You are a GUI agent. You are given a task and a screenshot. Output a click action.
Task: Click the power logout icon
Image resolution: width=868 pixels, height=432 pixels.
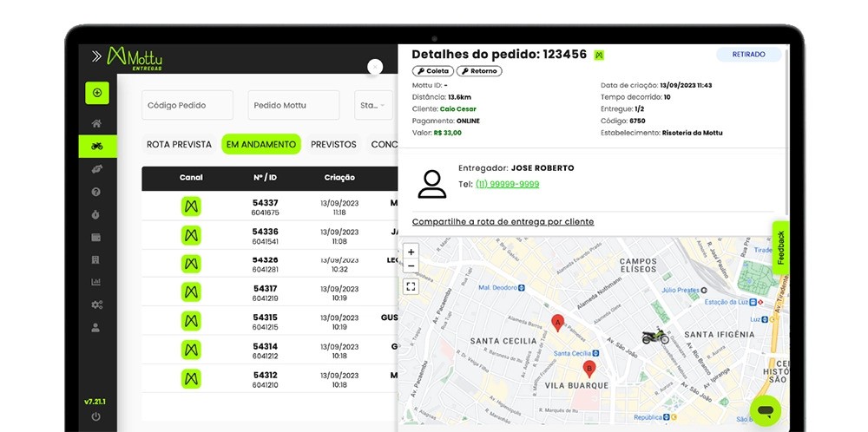tap(95, 416)
